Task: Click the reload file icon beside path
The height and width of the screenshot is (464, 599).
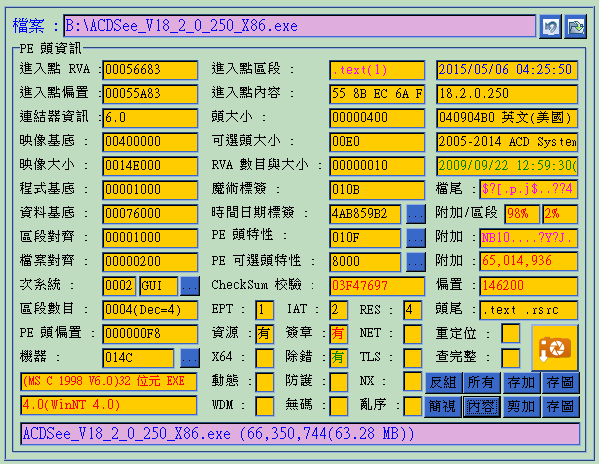Action: click(x=550, y=26)
